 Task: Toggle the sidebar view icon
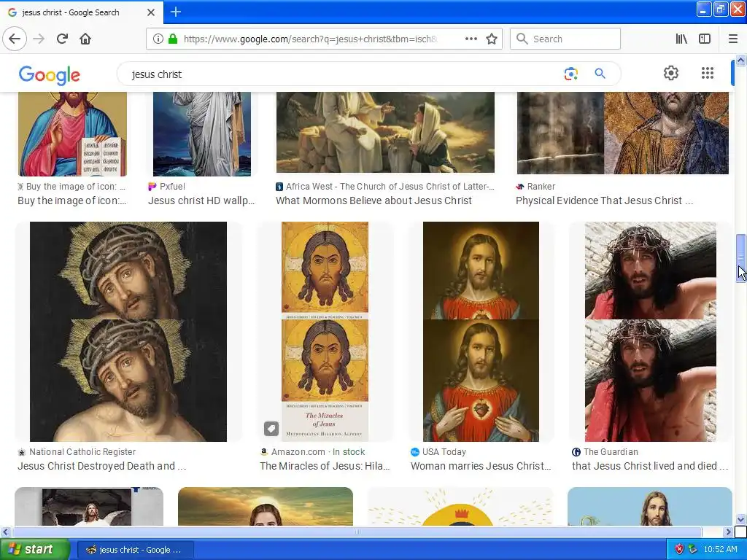(x=705, y=39)
